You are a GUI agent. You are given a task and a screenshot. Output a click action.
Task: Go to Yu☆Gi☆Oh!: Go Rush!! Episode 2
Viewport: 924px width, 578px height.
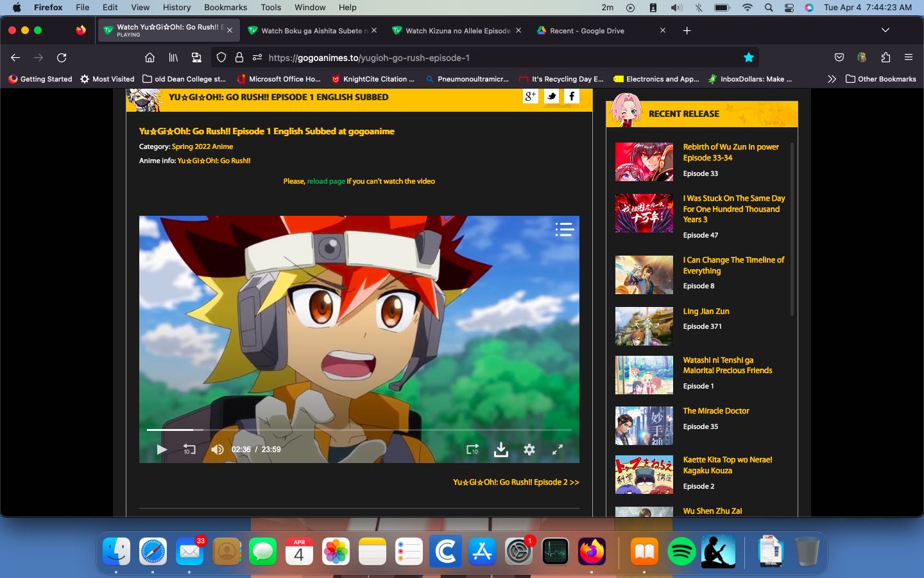tap(516, 482)
